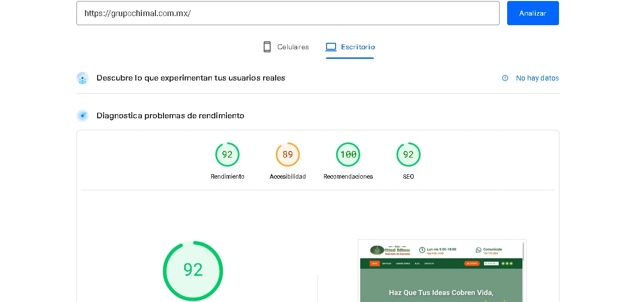
Task: Click the SEO label
Action: point(409,177)
